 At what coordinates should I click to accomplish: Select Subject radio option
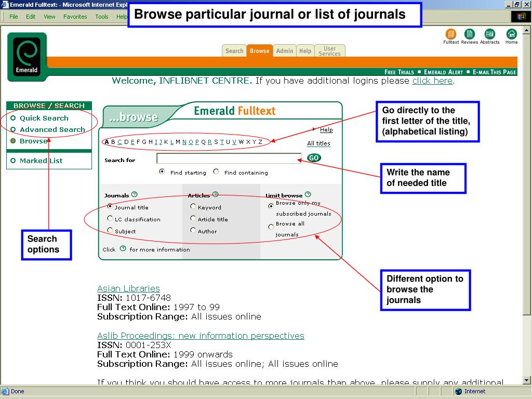[x=110, y=230]
